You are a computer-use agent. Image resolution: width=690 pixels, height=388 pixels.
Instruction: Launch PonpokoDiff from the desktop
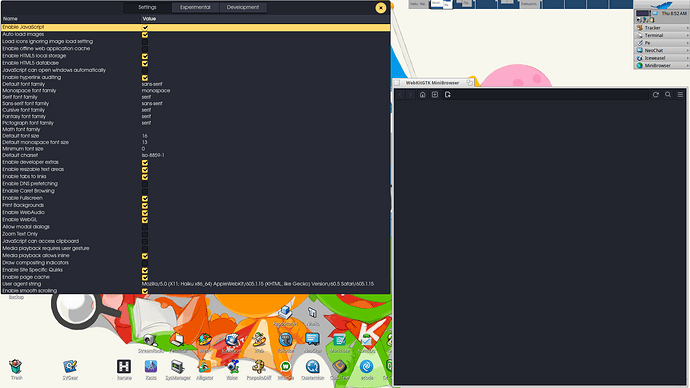pyautogui.click(x=259, y=370)
